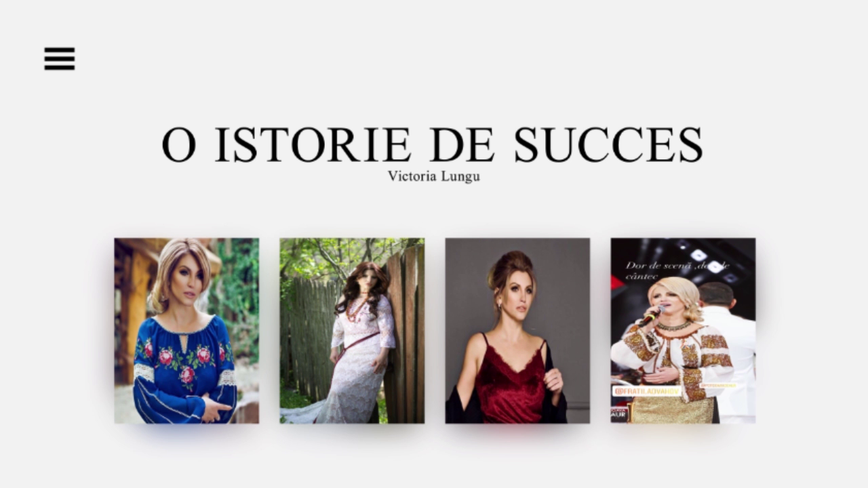Open the stage performance photo with microphone
The image size is (868, 488).
683,331
